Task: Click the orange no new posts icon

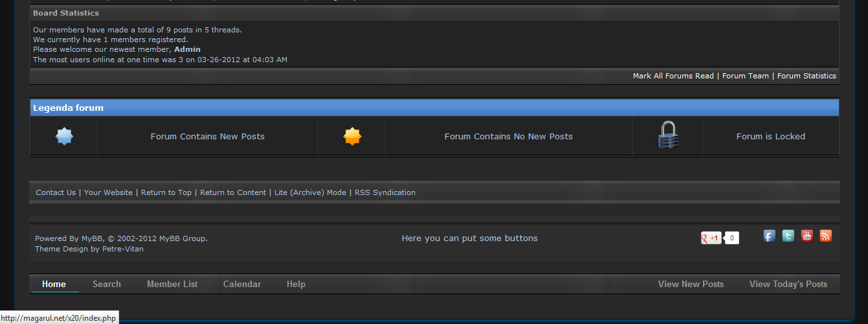Action: click(351, 136)
